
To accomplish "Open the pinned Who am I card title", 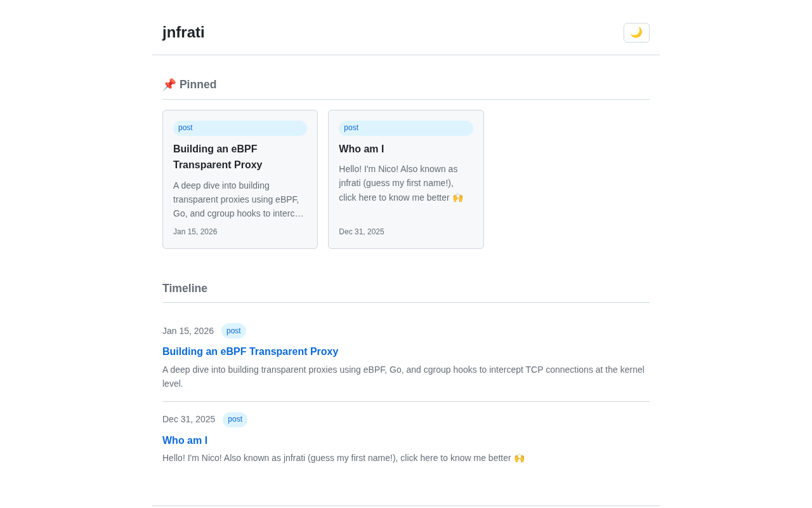I will pos(362,149).
